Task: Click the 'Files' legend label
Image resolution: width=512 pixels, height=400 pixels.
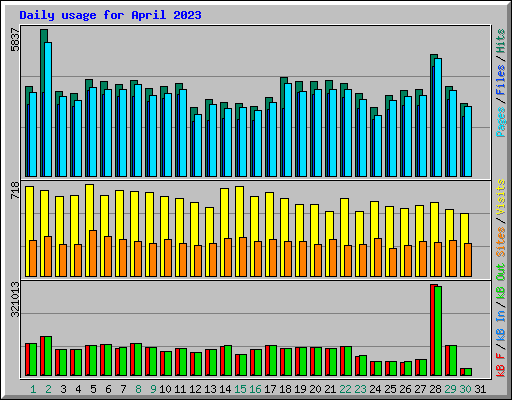Action: [x=500, y=80]
